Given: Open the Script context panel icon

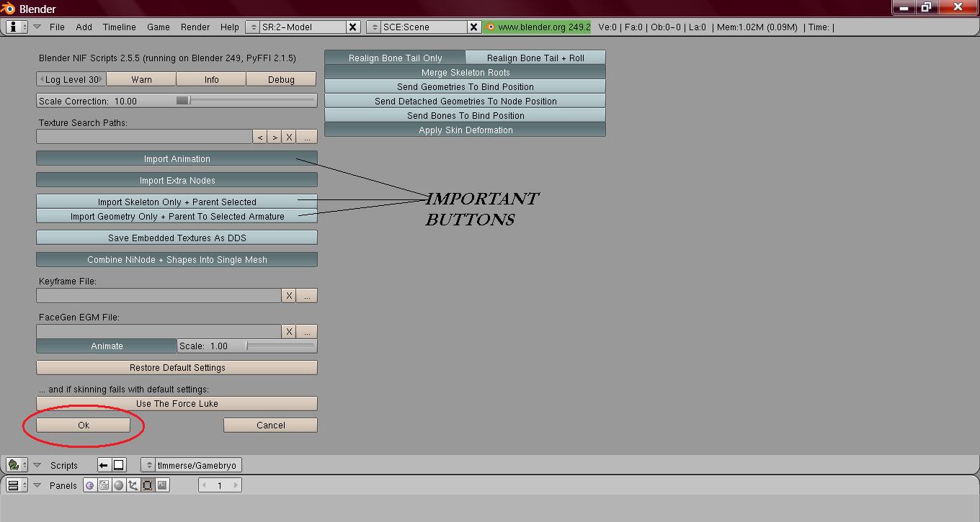Looking at the screenshot, I should pos(104,485).
